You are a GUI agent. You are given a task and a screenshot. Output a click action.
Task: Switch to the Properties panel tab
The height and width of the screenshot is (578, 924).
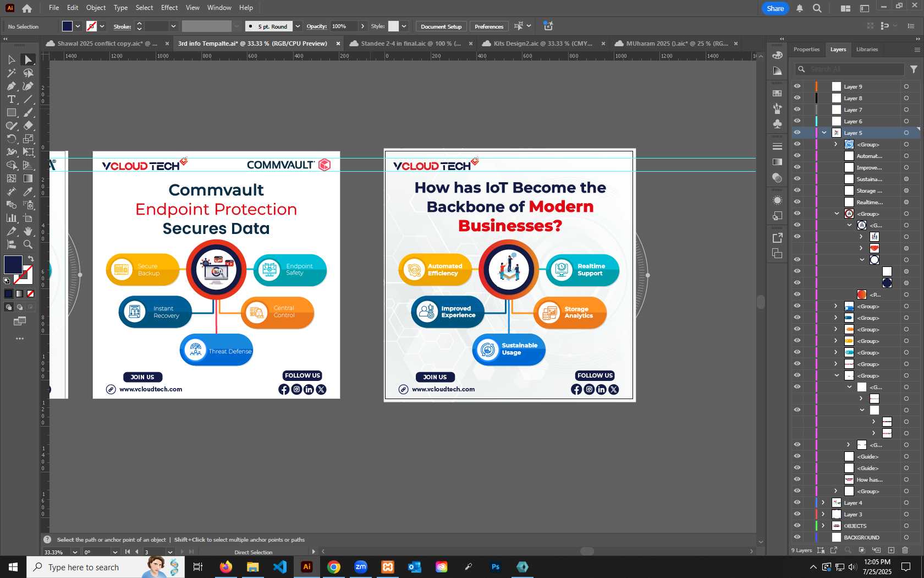click(x=806, y=50)
